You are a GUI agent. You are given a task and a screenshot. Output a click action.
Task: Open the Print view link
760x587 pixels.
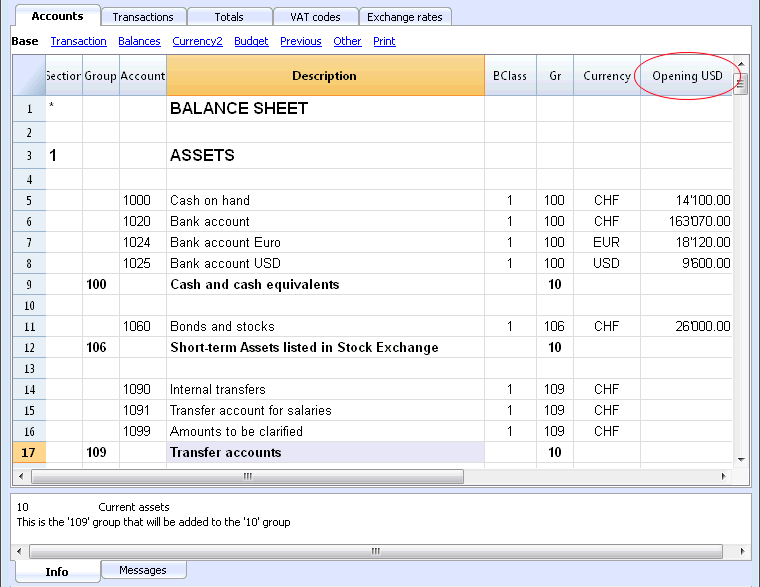coord(384,41)
